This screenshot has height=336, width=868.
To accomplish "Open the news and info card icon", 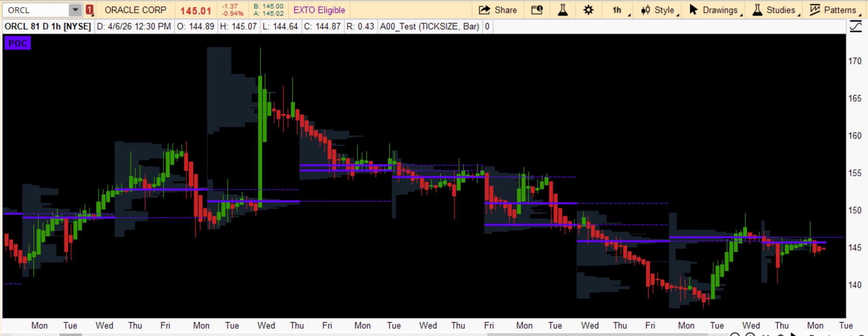I will point(537,10).
